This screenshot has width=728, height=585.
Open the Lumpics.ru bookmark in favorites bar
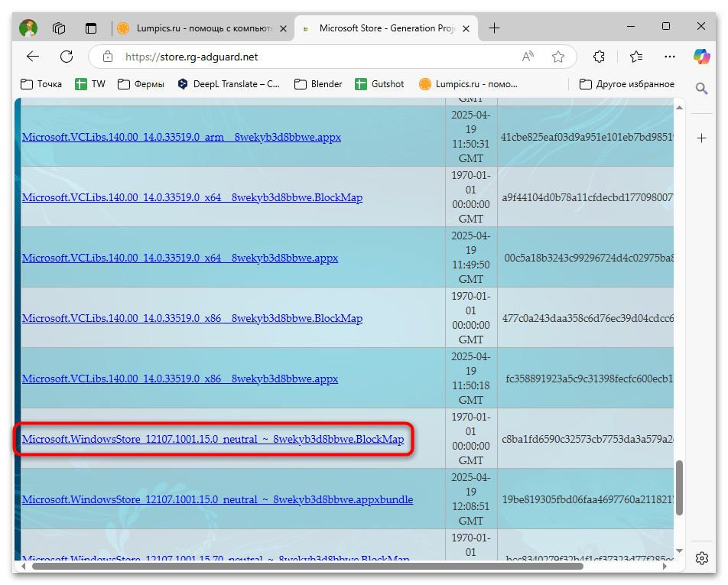(468, 84)
